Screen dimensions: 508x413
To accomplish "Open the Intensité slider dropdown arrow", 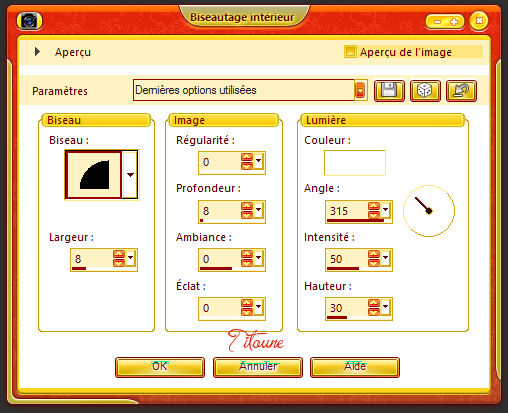I will tap(386, 258).
